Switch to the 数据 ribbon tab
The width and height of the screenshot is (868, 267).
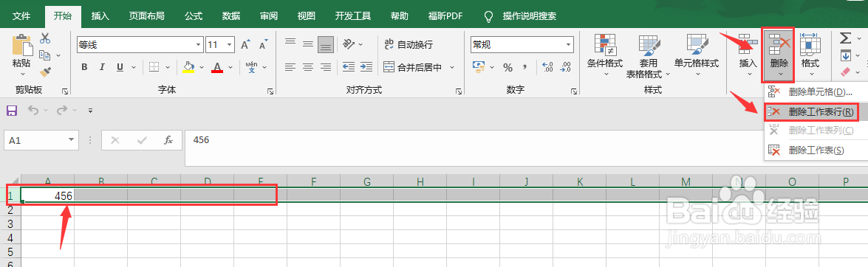(x=230, y=16)
